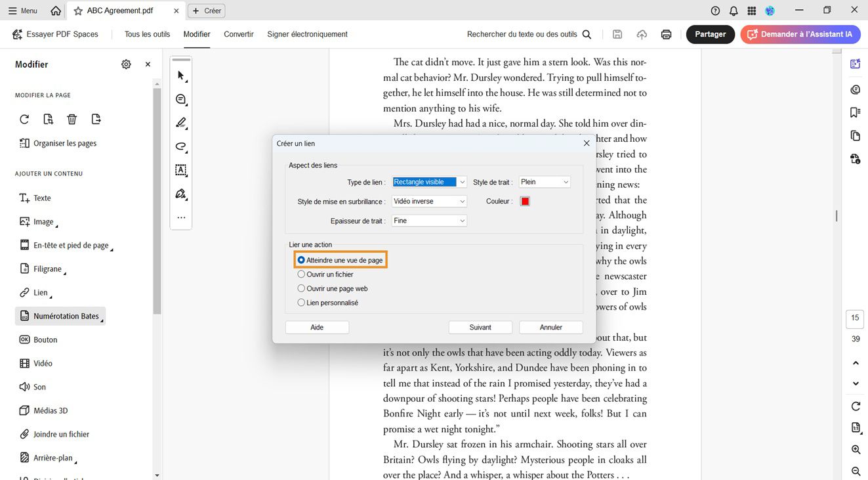
Task: Switch to the Convertir tab
Action: 238,34
